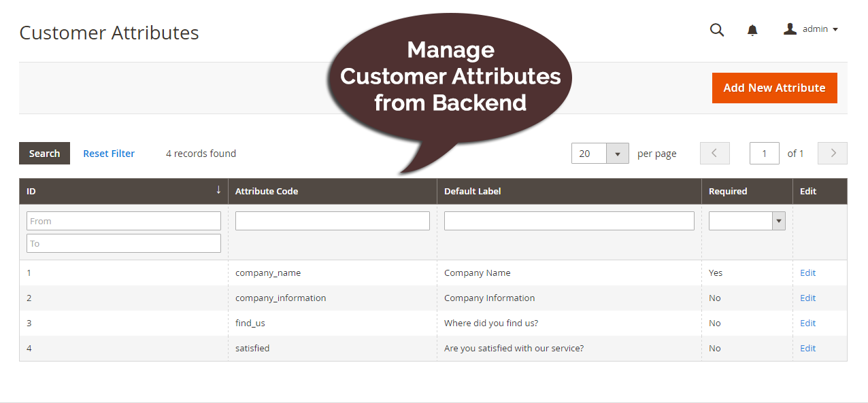
Task: Click the next page arrow icon
Action: tap(832, 153)
